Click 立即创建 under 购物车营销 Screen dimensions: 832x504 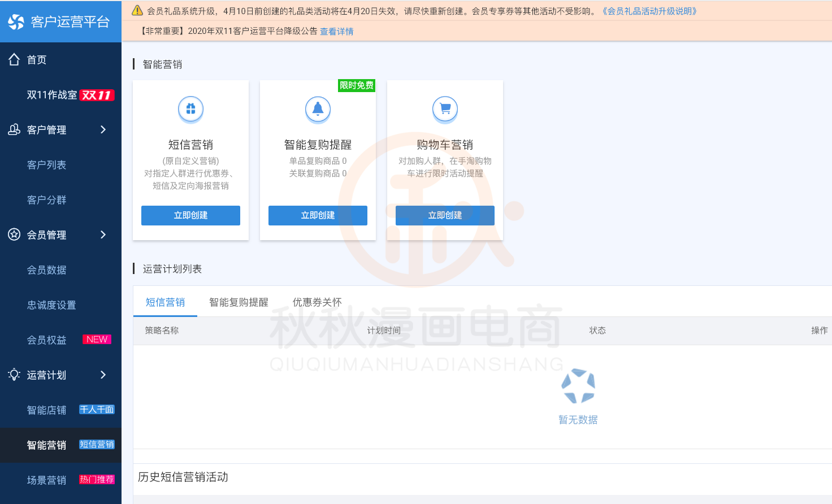(x=445, y=215)
